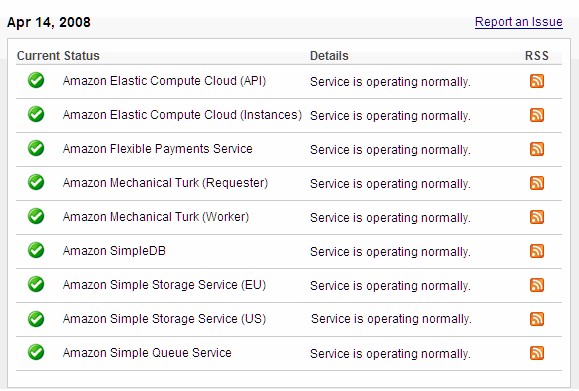This screenshot has height=391, width=579.
Task: Open RSS feed for Amazon SimpleDB
Action: point(537,251)
